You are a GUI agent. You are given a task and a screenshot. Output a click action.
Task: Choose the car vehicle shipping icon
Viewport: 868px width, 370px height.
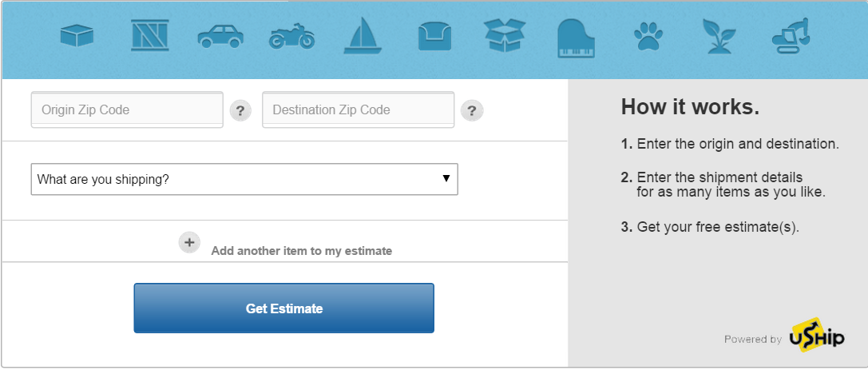click(220, 37)
